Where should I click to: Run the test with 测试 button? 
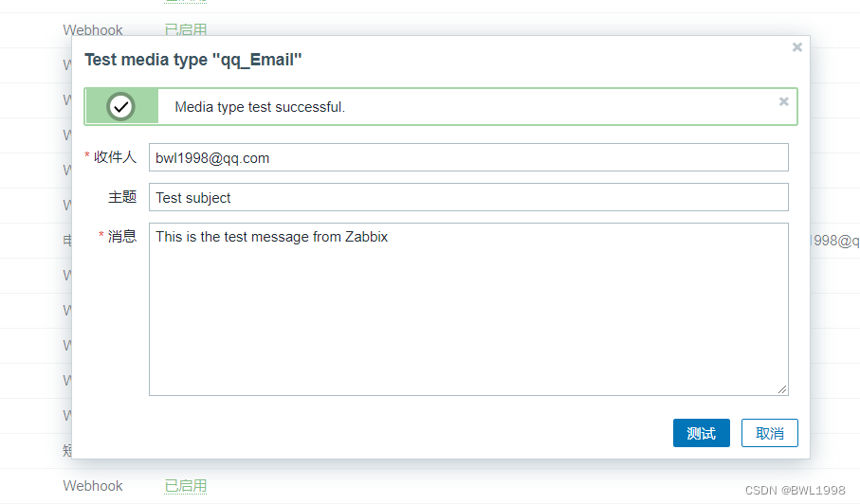tap(702, 433)
